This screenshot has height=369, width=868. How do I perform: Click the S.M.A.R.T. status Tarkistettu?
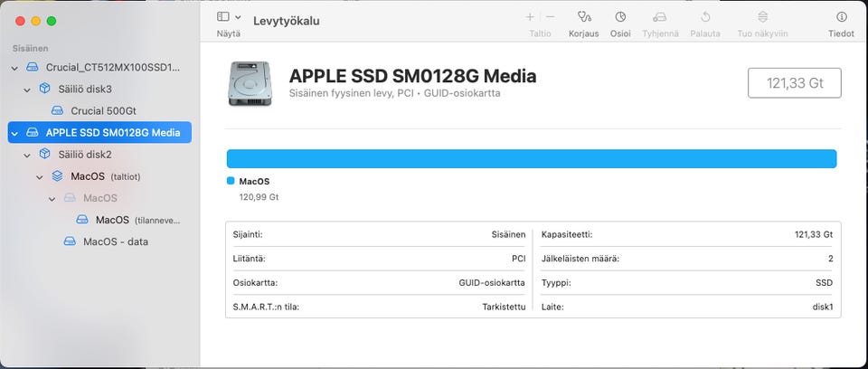[x=504, y=307]
